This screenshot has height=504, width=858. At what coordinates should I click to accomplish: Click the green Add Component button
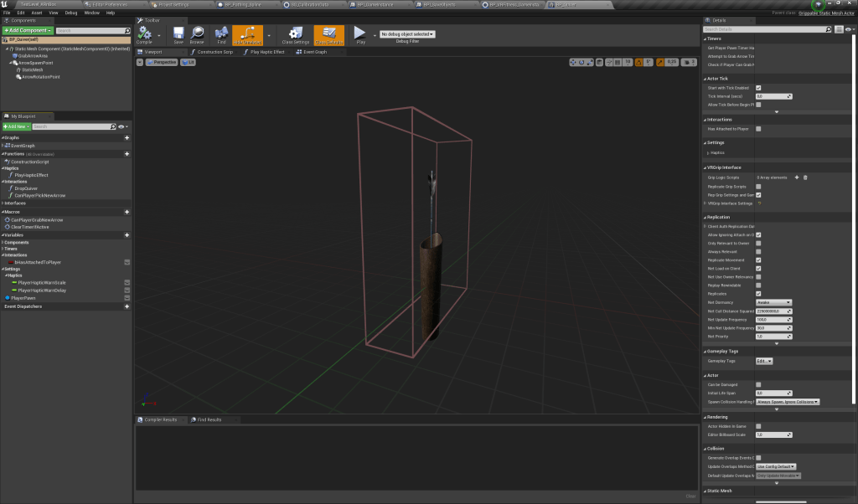[x=26, y=30]
